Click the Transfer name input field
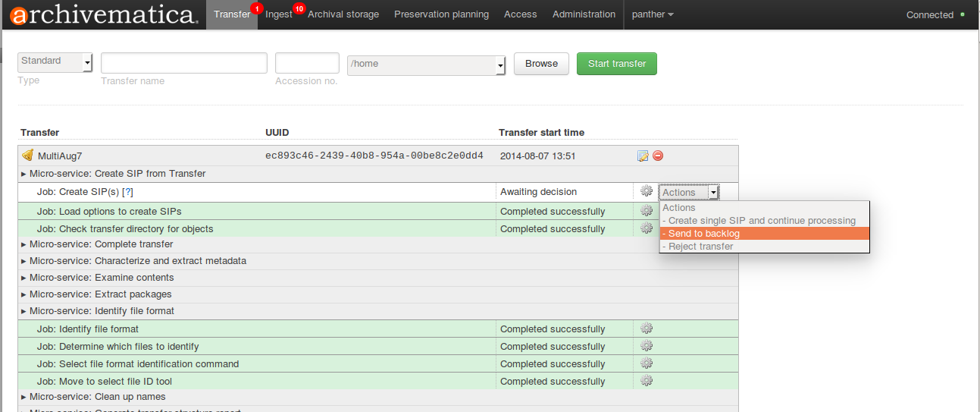 click(x=183, y=63)
